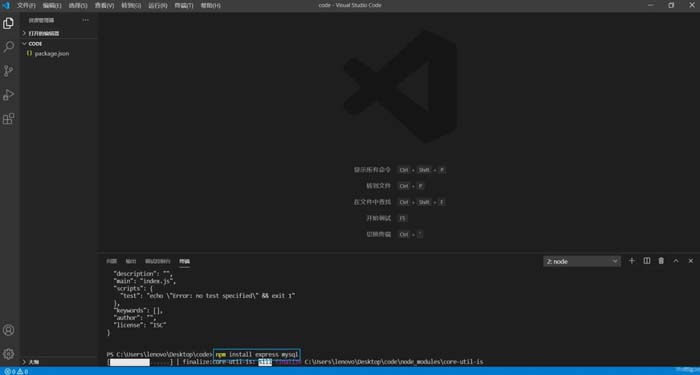Maximize the panel with up chevron
This screenshot has height=375, width=700.
676,261
